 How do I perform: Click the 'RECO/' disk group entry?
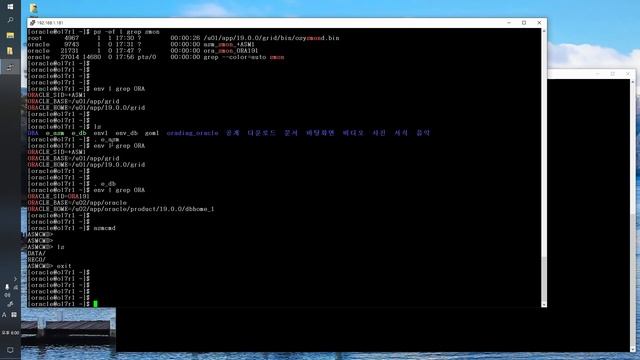[x=37, y=260]
